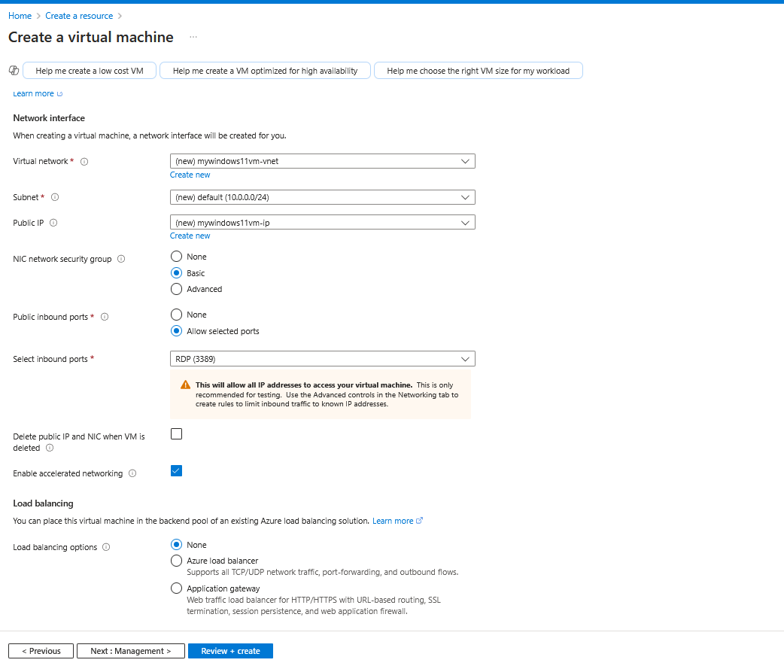The image size is (784, 672).
Task: Select Allow selected ports option
Action: (177, 331)
